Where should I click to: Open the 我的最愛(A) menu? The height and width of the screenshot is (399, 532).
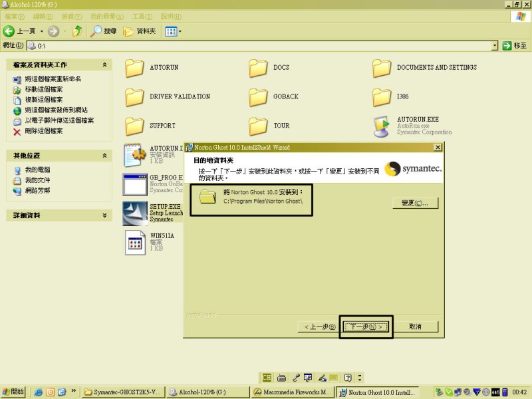[x=107, y=16]
